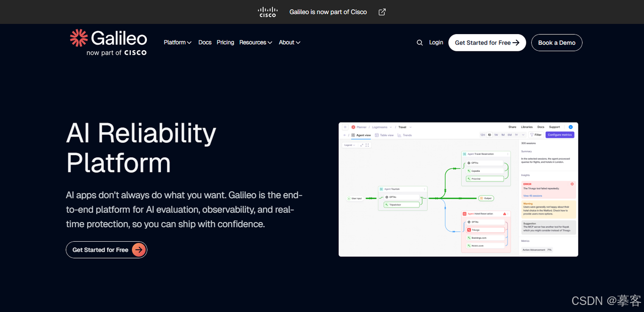Select the 1W time range
The image size is (644, 312).
(496, 135)
